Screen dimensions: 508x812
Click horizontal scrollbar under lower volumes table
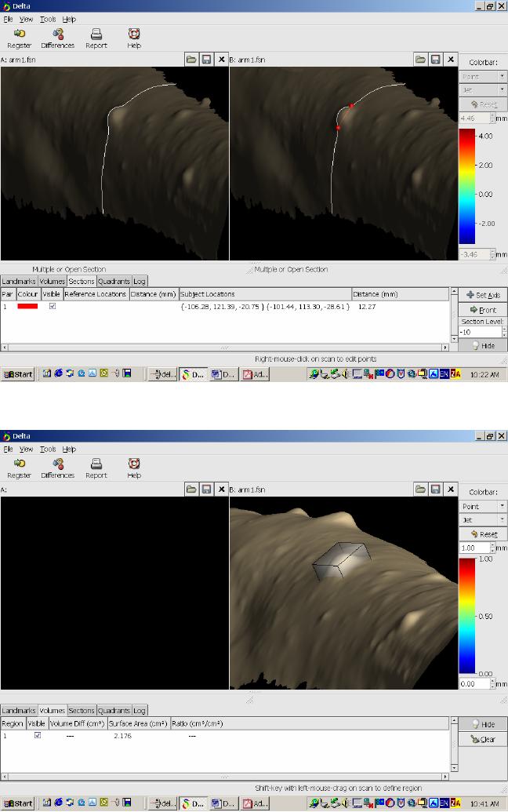224,777
